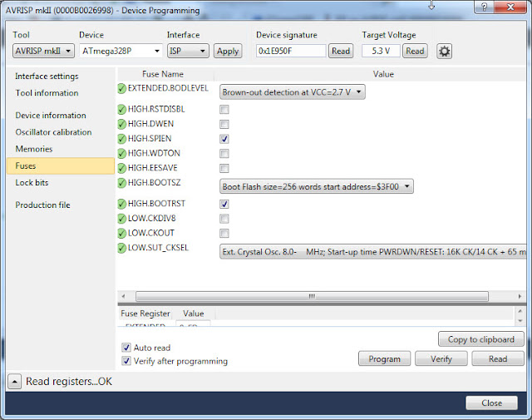
Task: Open the Memories page
Action: (34, 149)
